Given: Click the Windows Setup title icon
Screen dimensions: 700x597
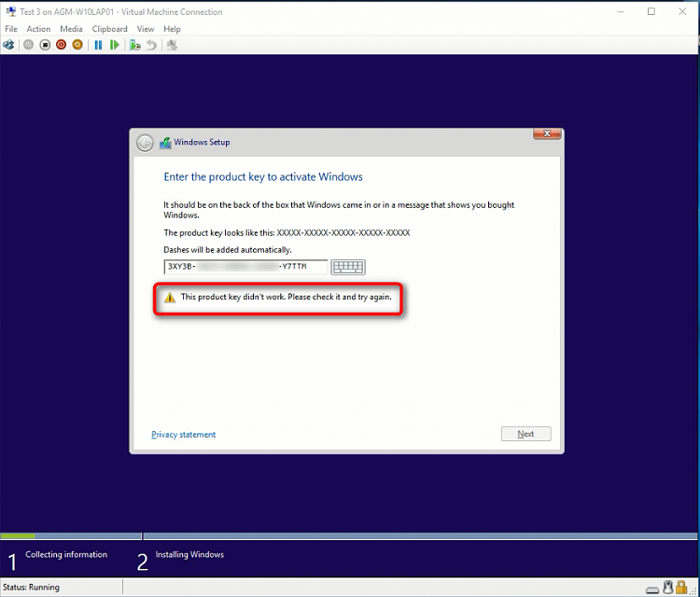Looking at the screenshot, I should [x=165, y=143].
